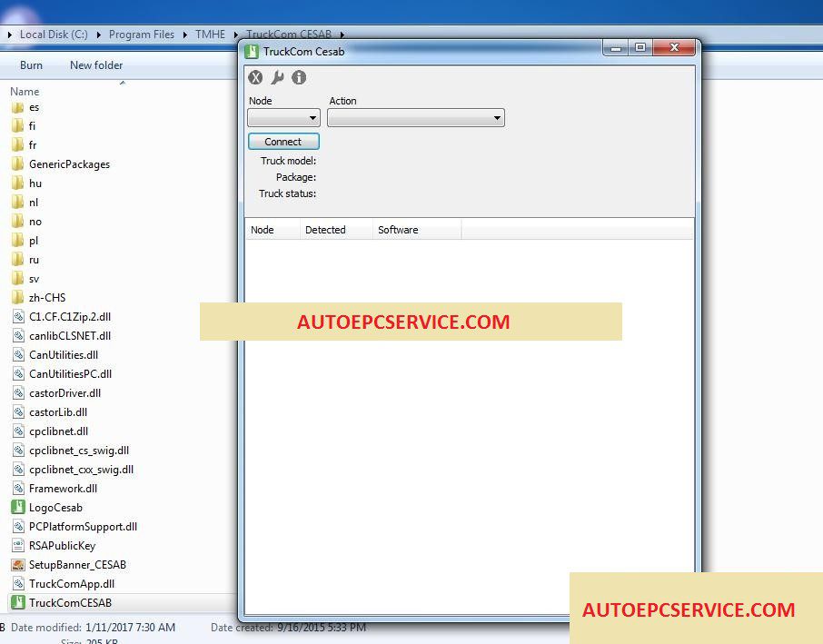The height and width of the screenshot is (644, 823).
Task: Select the fi folder icon
Action: (x=18, y=126)
